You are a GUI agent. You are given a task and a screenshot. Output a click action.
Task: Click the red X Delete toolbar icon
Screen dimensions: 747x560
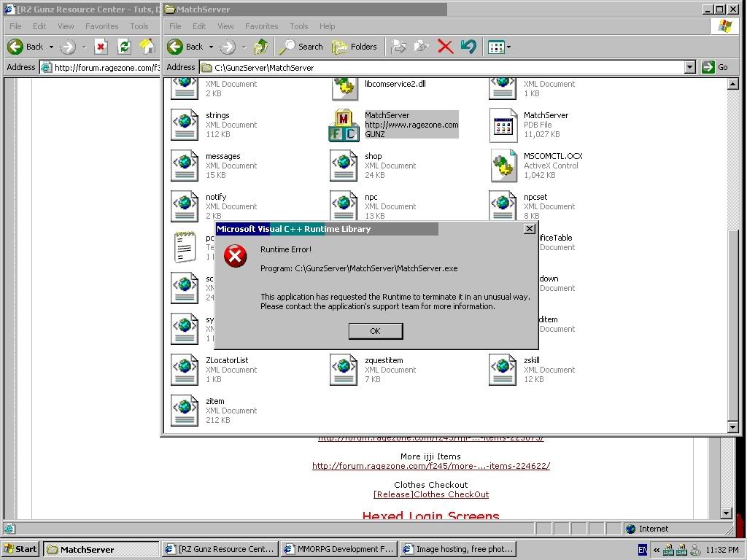click(x=445, y=47)
